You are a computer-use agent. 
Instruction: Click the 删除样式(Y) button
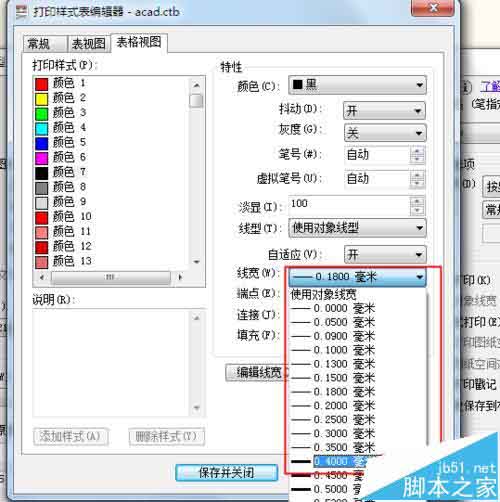point(167,436)
